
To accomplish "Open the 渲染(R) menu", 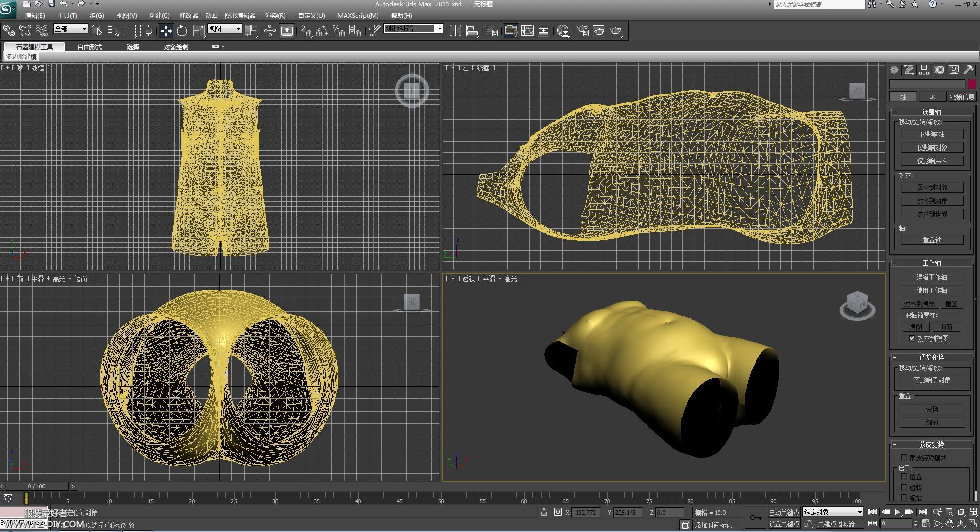I will pyautogui.click(x=275, y=16).
